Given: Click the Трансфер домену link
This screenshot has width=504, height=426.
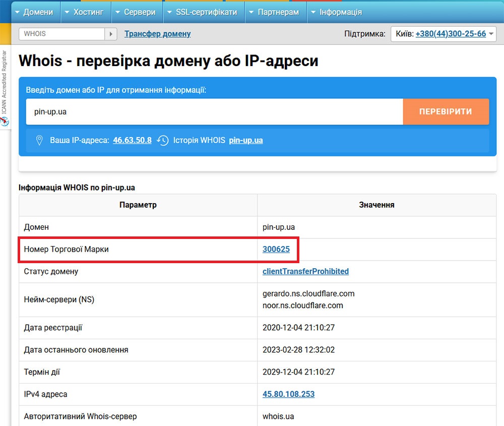Looking at the screenshot, I should [157, 34].
